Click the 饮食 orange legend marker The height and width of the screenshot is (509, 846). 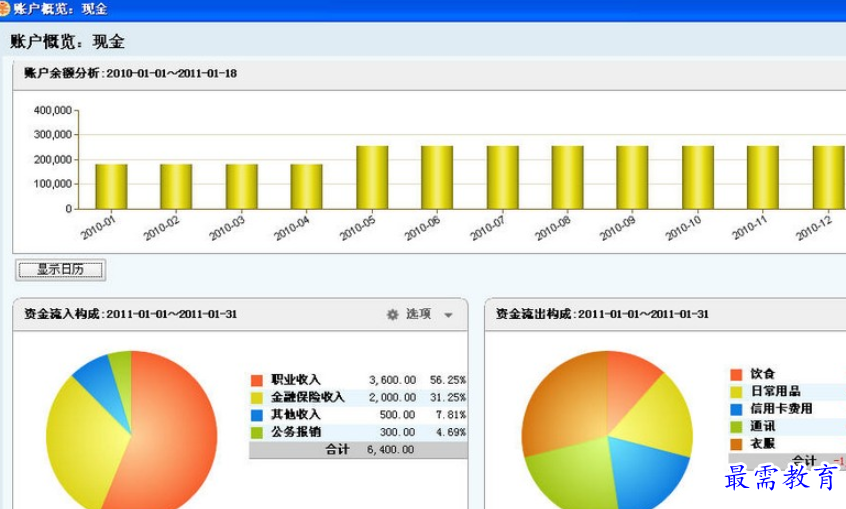tap(736, 374)
